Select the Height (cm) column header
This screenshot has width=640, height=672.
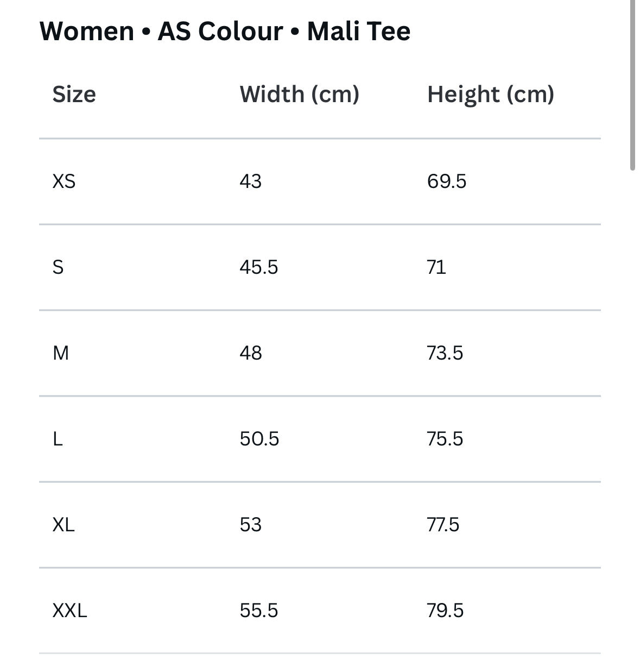[x=490, y=95]
